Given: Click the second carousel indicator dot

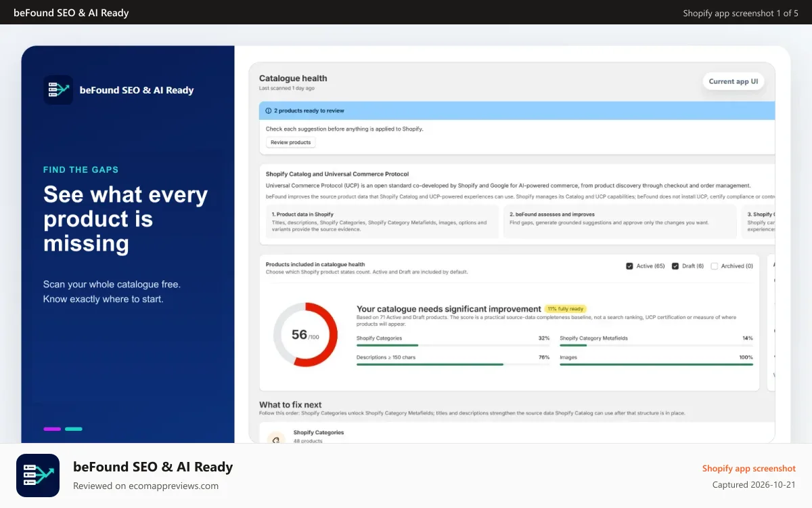Looking at the screenshot, I should point(74,429).
